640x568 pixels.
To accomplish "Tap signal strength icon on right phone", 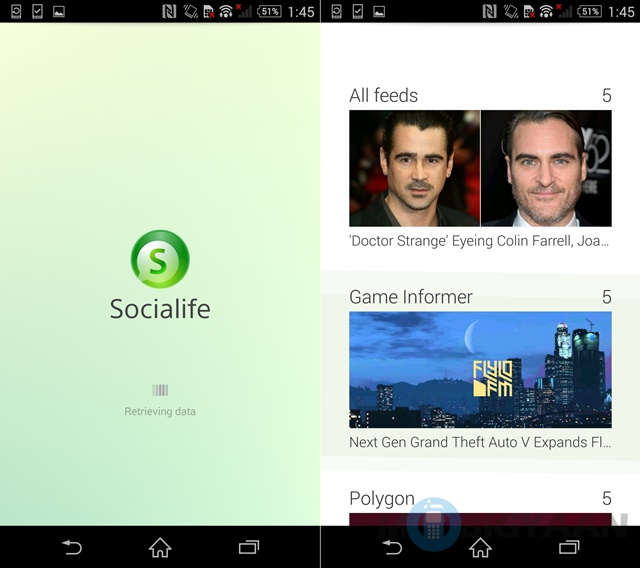I will coord(564,11).
